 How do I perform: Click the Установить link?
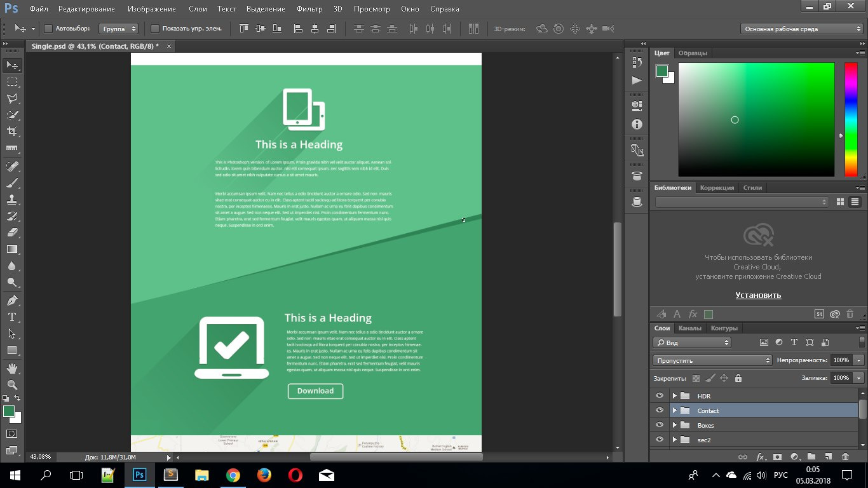[758, 295]
